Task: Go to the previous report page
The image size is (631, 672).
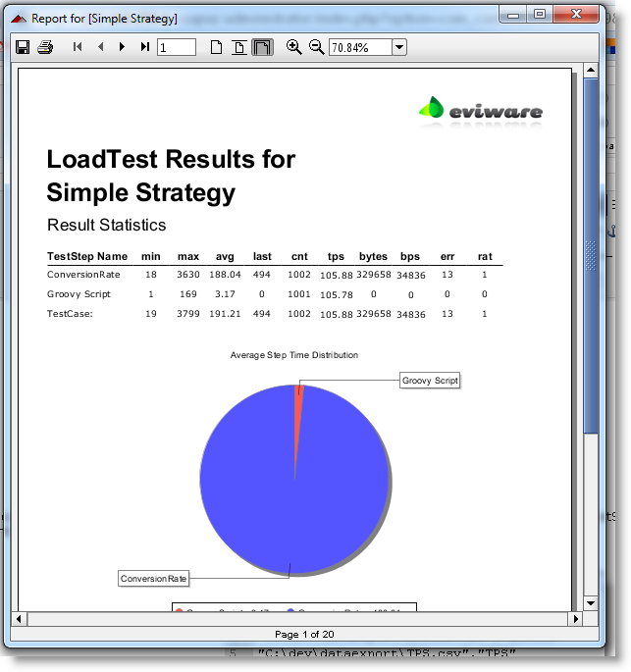Action: pos(101,46)
